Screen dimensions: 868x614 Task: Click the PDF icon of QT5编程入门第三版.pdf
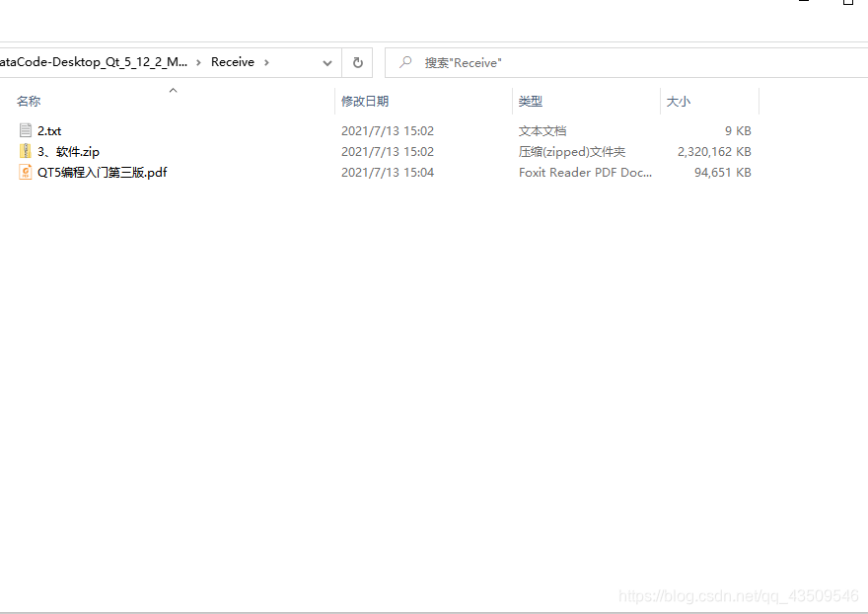26,172
